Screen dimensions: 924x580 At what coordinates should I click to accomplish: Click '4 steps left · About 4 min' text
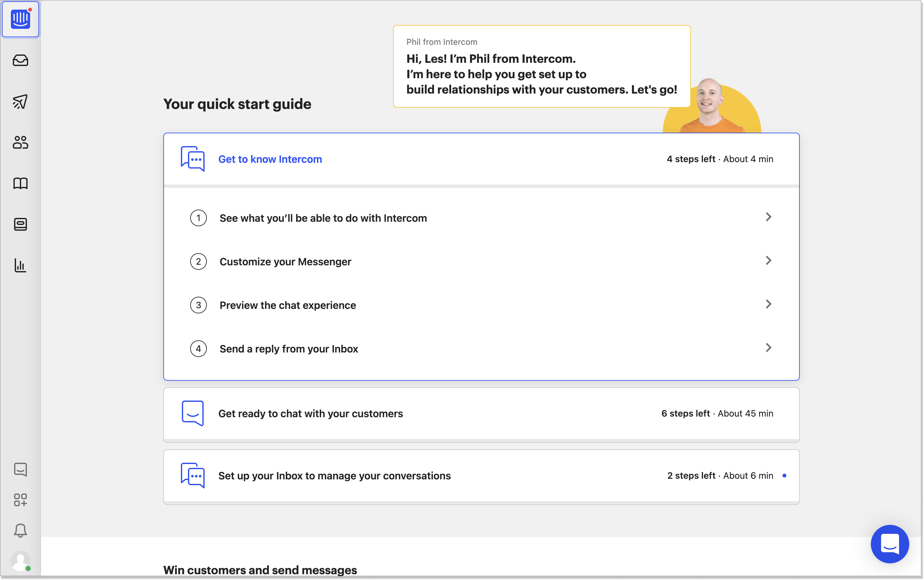click(720, 159)
